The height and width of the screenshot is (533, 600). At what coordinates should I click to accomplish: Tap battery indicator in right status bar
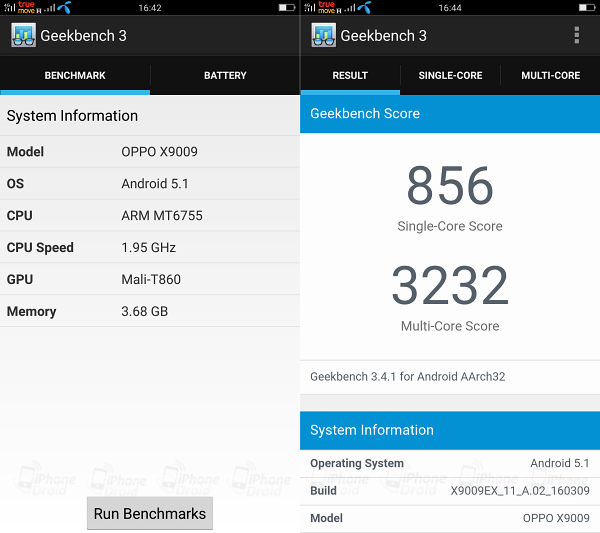(587, 7)
